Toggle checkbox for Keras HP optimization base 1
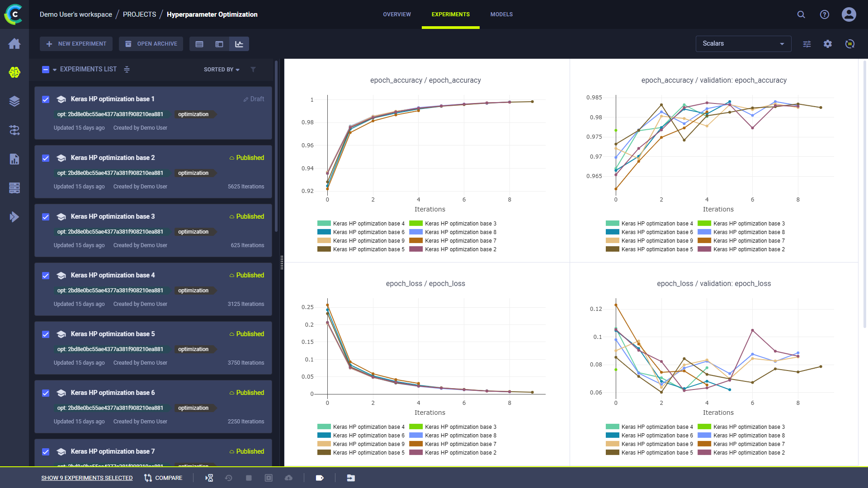Image resolution: width=868 pixels, height=488 pixels. coord(46,99)
